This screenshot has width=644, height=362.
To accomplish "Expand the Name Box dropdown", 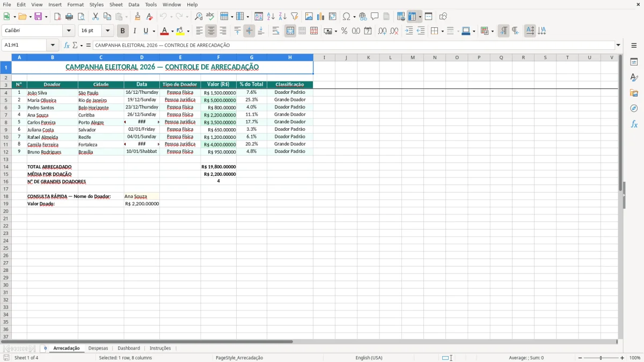I will (x=53, y=46).
